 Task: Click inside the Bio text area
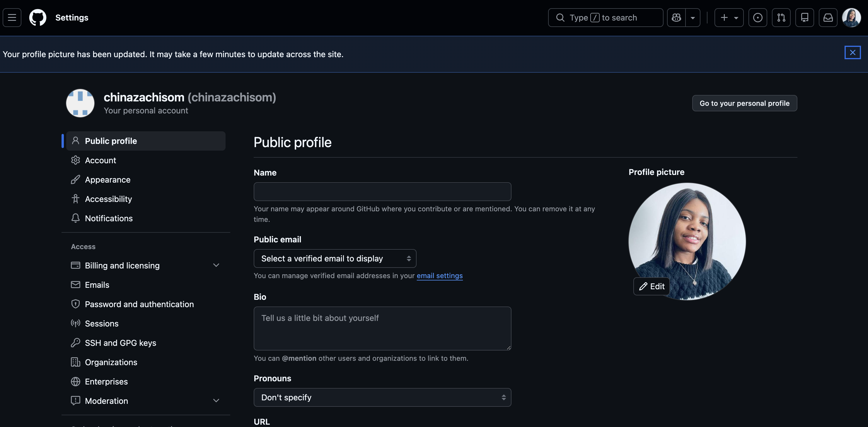click(382, 328)
